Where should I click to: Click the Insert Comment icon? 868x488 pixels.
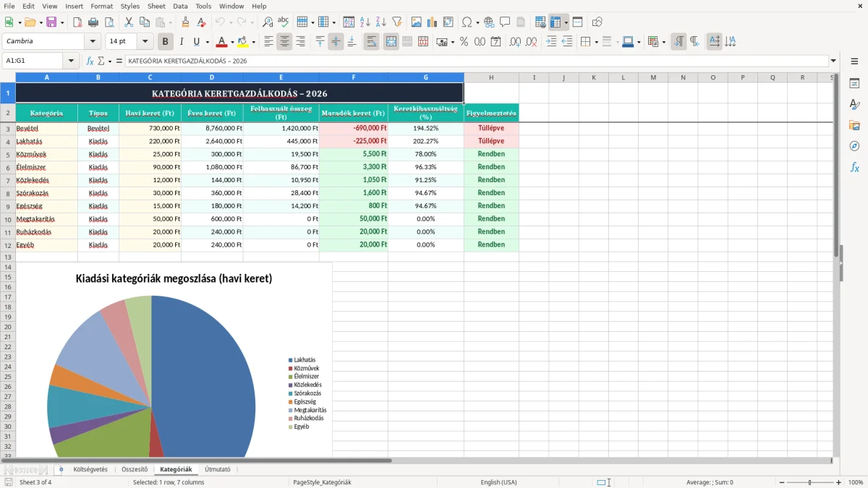(505, 22)
